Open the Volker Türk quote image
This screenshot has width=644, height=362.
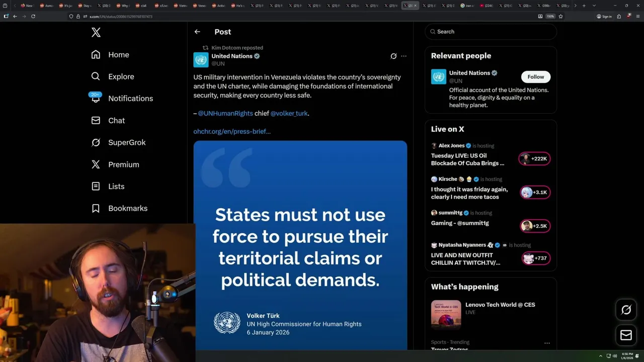(300, 245)
